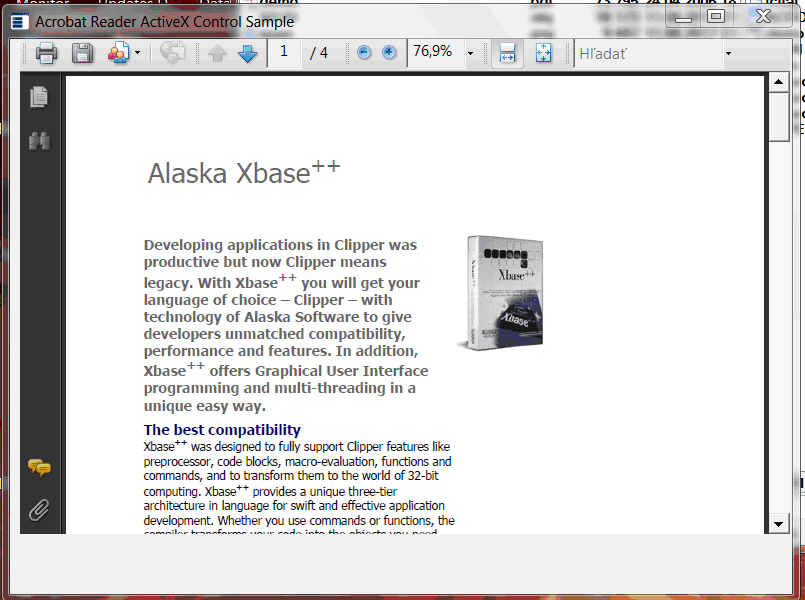The width and height of the screenshot is (805, 600).
Task: Toggle fit width scrolling mode
Action: (507, 53)
